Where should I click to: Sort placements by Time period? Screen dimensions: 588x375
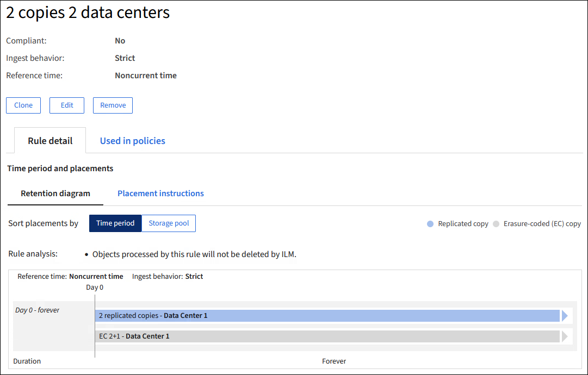tap(115, 223)
